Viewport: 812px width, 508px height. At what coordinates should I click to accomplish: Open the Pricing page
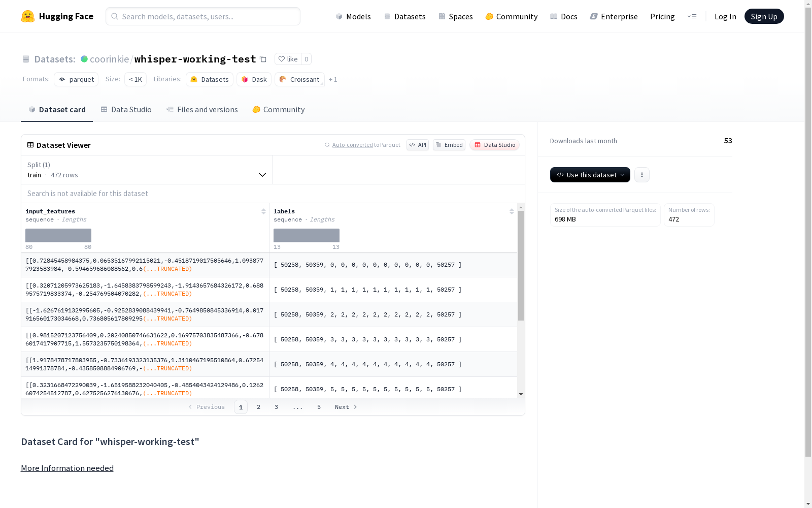(x=662, y=16)
